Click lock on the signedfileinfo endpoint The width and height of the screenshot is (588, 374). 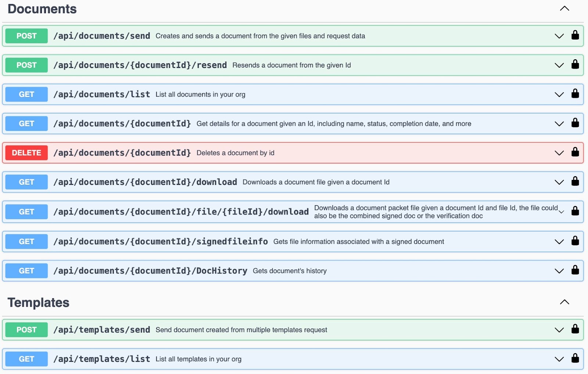(x=575, y=241)
